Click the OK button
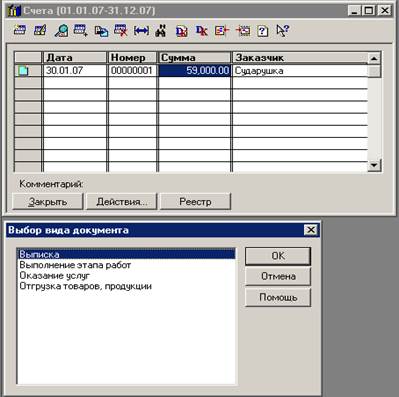This screenshot has width=399, height=397. point(278,256)
